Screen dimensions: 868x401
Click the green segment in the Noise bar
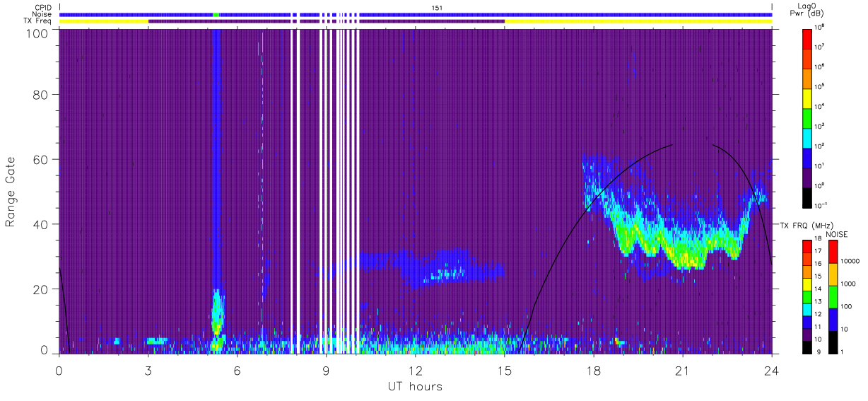pos(216,14)
